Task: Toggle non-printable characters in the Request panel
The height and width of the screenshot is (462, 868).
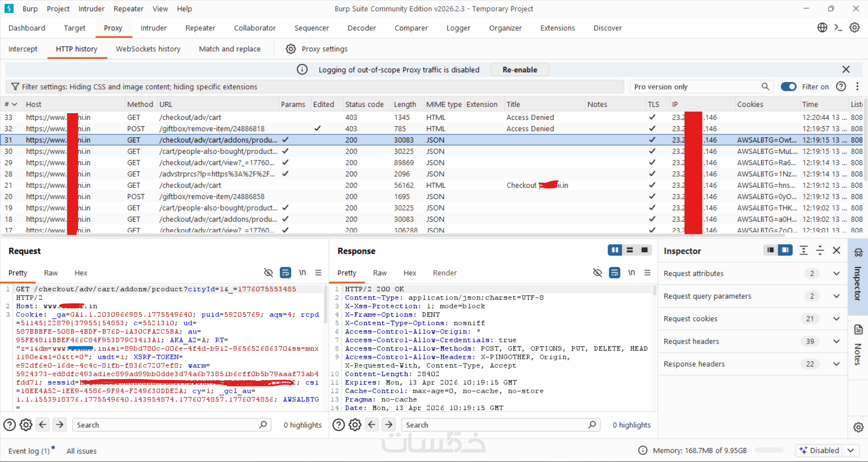Action: point(268,273)
